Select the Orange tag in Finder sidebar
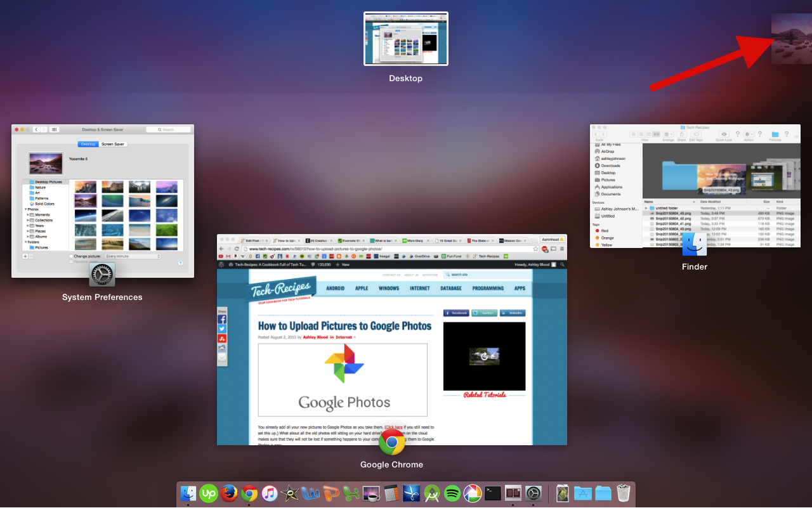 pyautogui.click(x=606, y=238)
